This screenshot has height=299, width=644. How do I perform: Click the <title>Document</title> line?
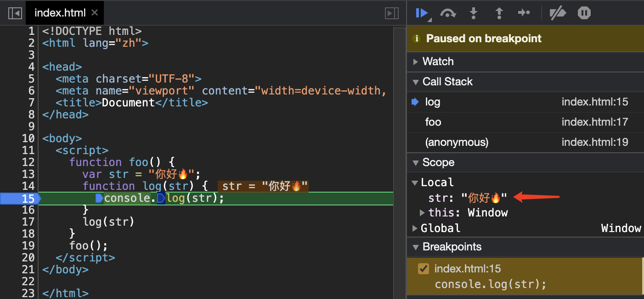pyautogui.click(x=132, y=103)
